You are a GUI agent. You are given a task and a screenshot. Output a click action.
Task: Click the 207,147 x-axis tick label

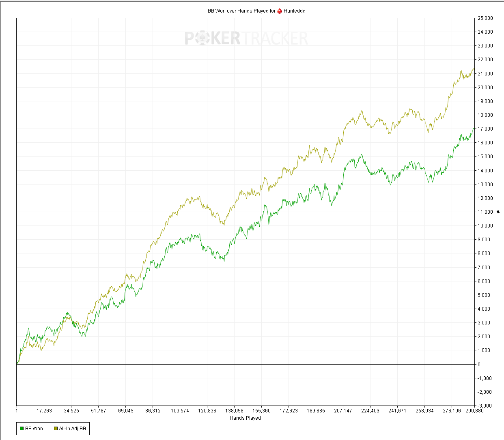coord(343,411)
